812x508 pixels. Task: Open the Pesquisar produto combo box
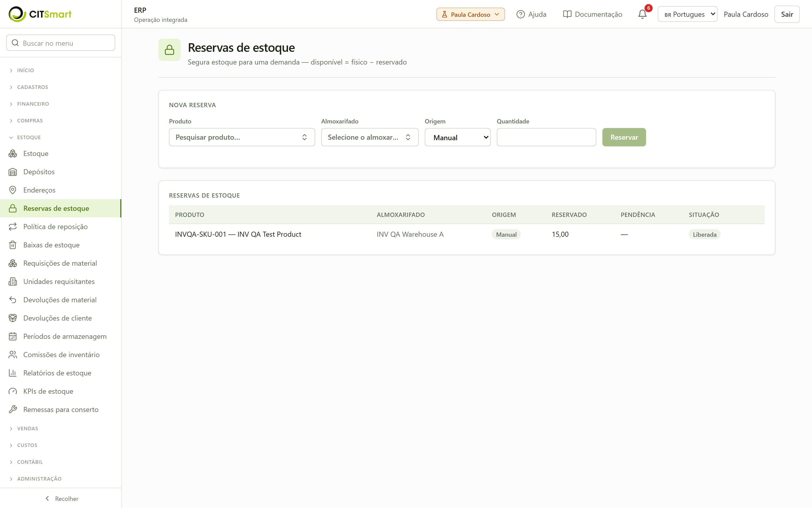(242, 137)
